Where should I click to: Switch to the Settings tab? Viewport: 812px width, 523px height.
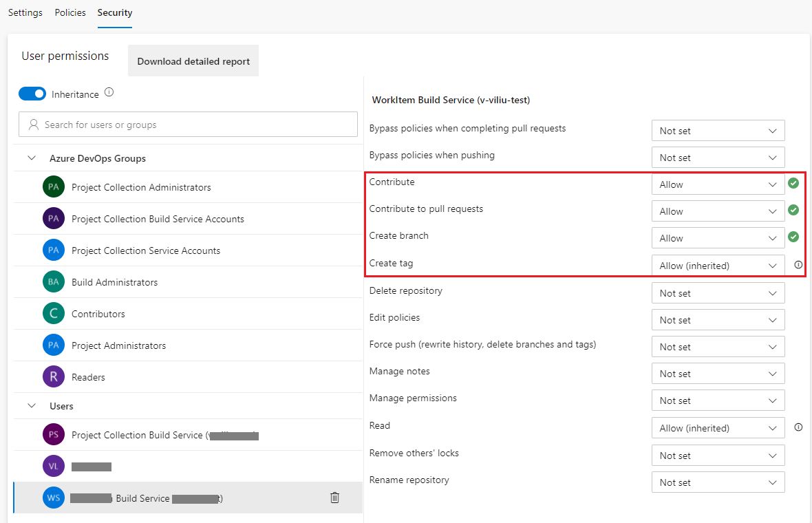point(25,12)
